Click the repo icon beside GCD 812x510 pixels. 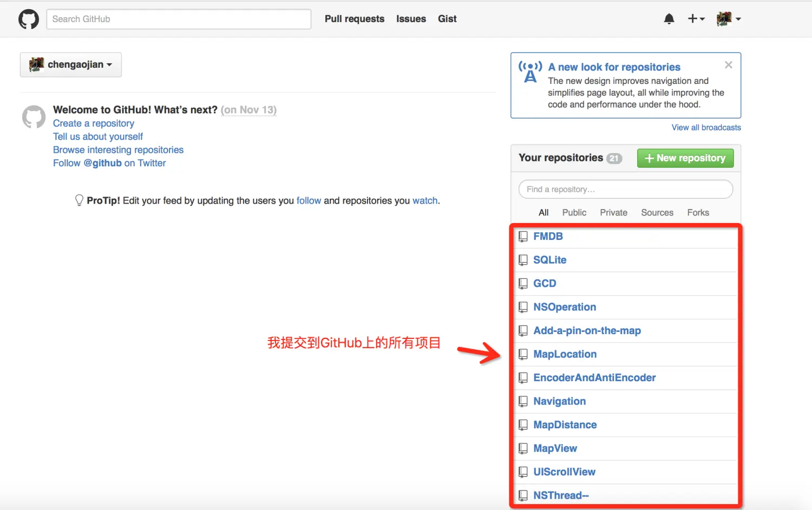[x=523, y=284]
